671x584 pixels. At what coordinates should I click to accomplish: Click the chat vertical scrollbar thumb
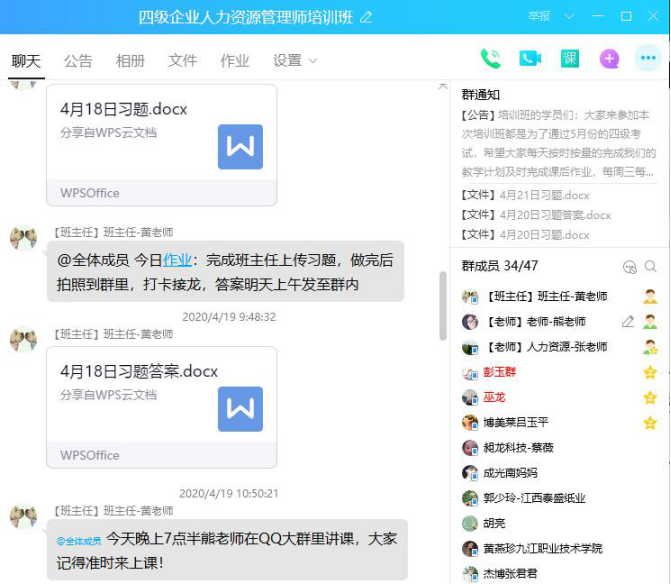click(443, 305)
